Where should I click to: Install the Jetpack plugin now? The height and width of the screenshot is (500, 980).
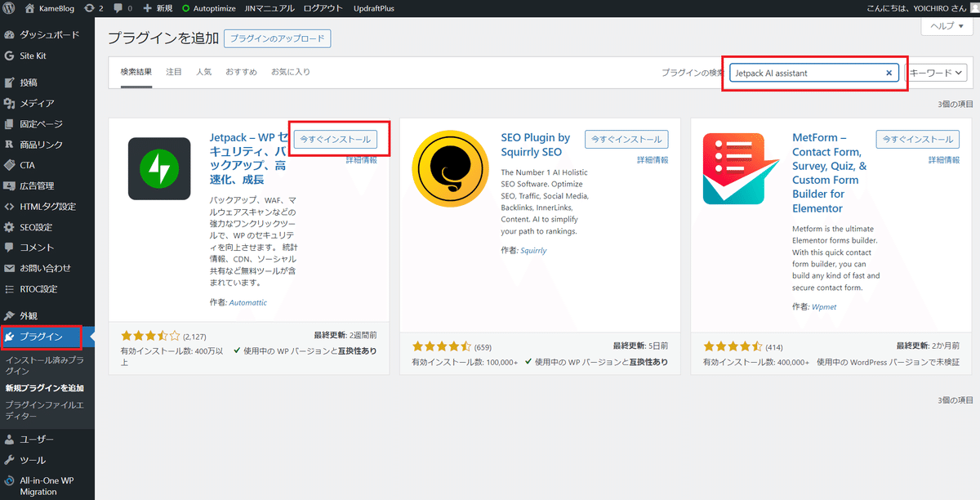[x=336, y=139]
